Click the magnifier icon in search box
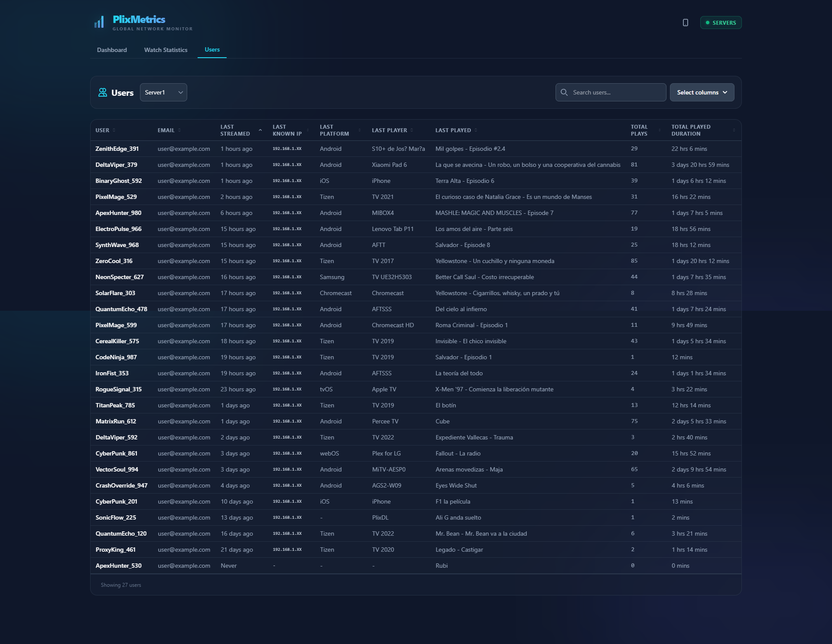The height and width of the screenshot is (644, 832). pyautogui.click(x=564, y=92)
